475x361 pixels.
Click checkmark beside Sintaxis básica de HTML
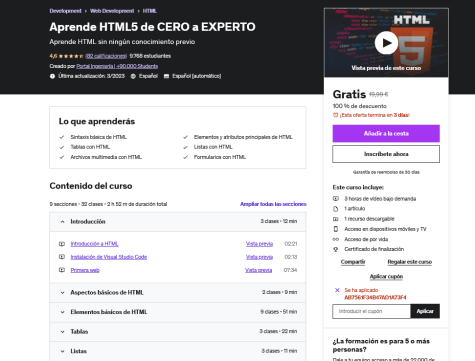click(x=62, y=137)
